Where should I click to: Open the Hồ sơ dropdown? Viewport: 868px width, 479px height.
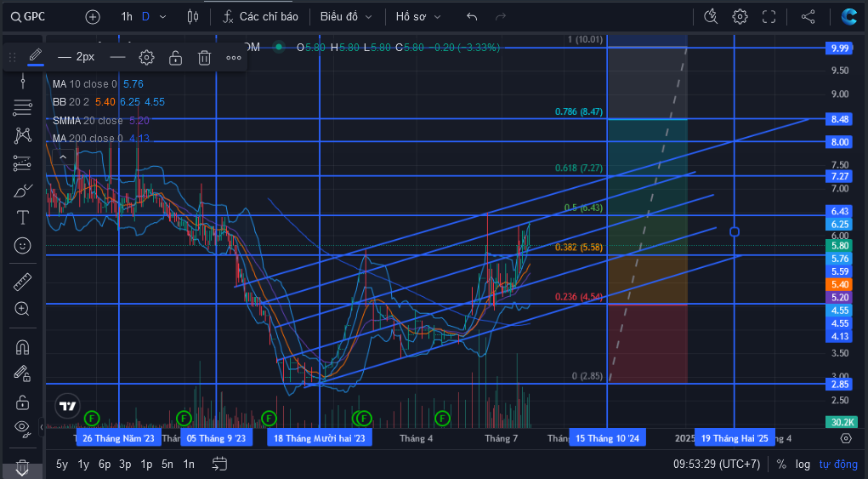click(x=418, y=17)
